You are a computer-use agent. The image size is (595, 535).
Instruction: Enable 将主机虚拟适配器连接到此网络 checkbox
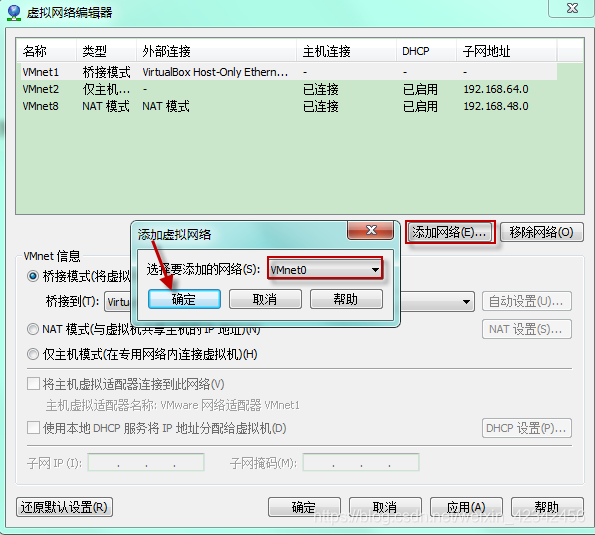pos(33,384)
